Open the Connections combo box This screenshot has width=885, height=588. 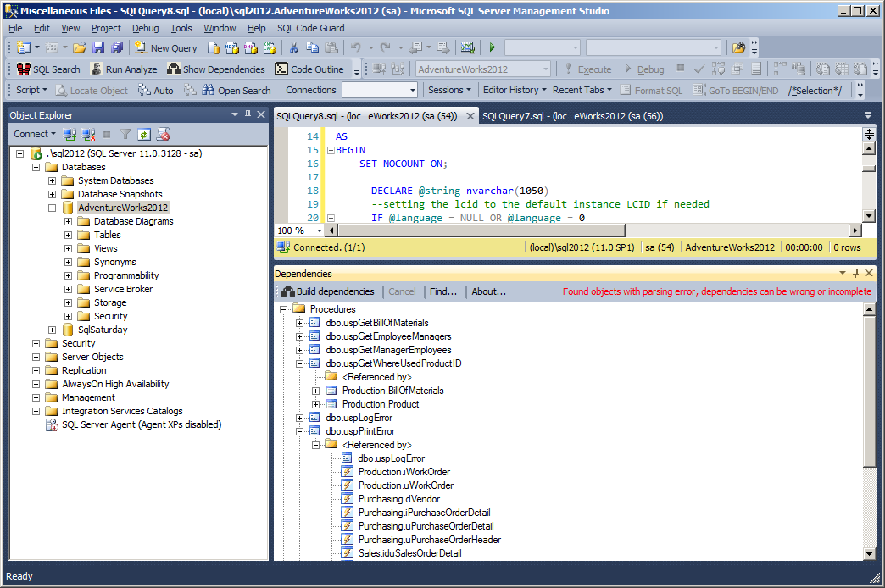(412, 91)
